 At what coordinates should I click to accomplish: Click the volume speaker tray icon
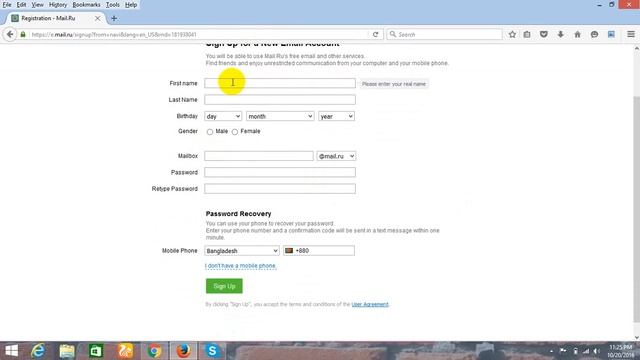click(x=596, y=351)
